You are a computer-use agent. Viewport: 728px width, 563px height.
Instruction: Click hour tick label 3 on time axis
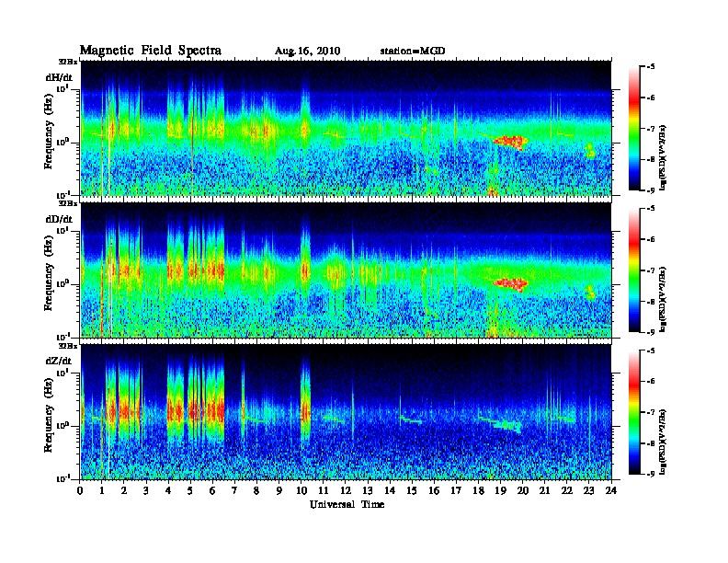point(146,491)
